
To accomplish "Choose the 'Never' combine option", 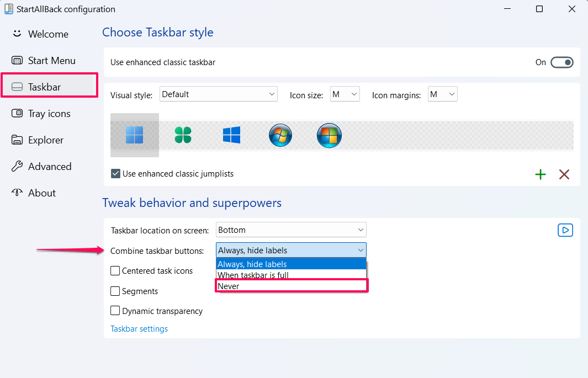I will point(291,286).
